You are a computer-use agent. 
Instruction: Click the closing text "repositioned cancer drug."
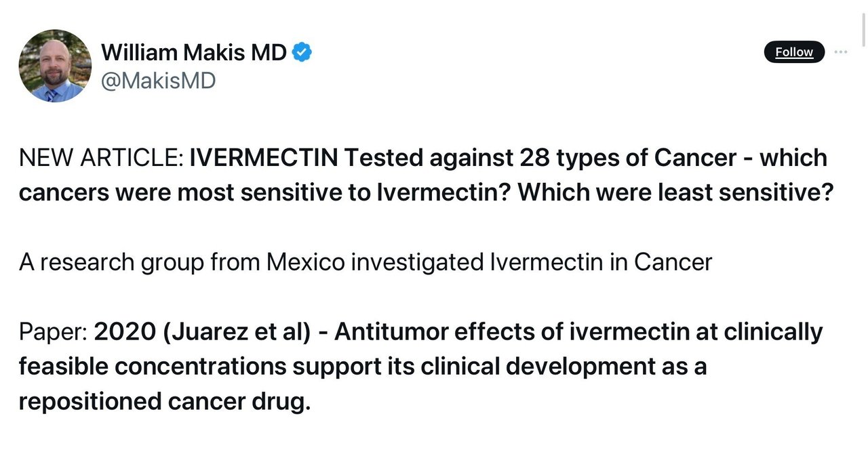pyautogui.click(x=164, y=401)
